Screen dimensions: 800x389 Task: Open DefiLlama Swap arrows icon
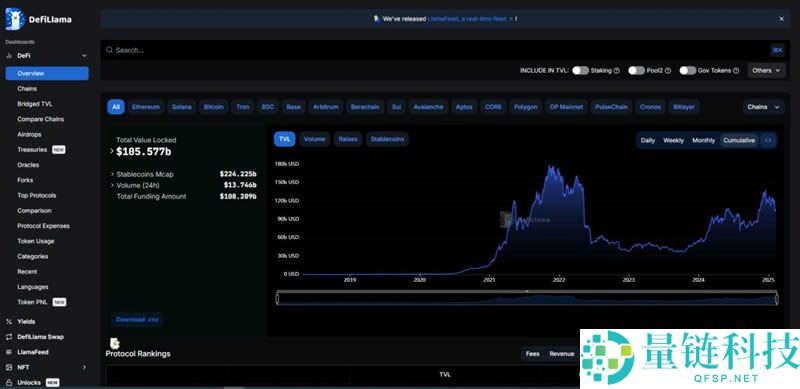9,337
